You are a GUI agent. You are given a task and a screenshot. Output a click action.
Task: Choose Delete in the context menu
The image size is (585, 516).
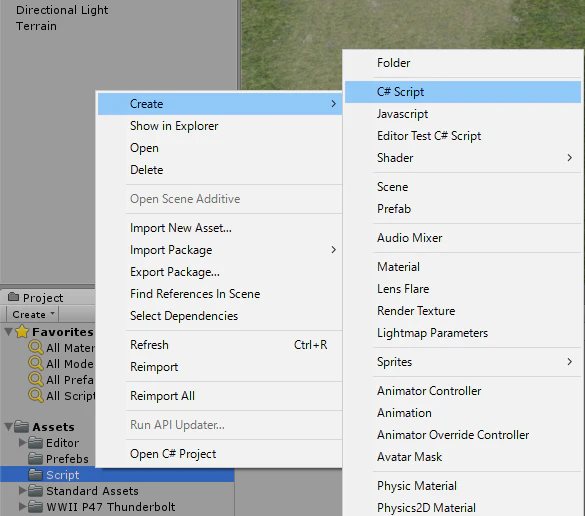[x=220, y=170]
